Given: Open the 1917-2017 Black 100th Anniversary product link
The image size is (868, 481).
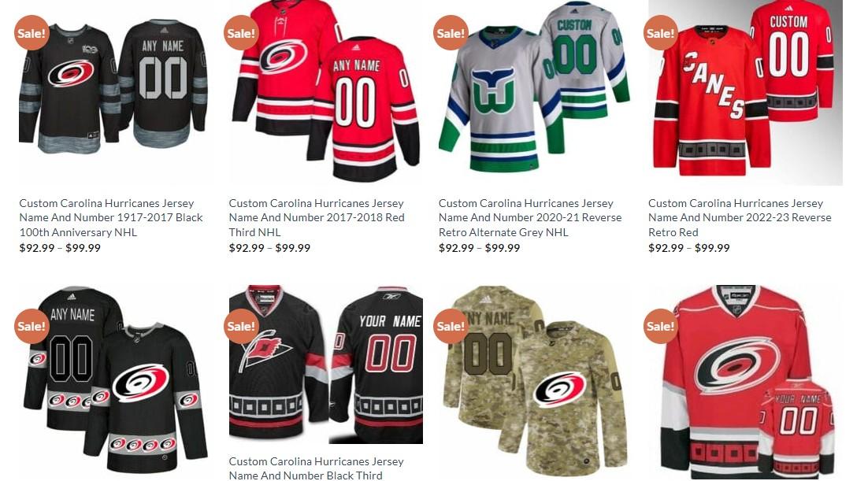Looking at the screenshot, I should 111,217.
